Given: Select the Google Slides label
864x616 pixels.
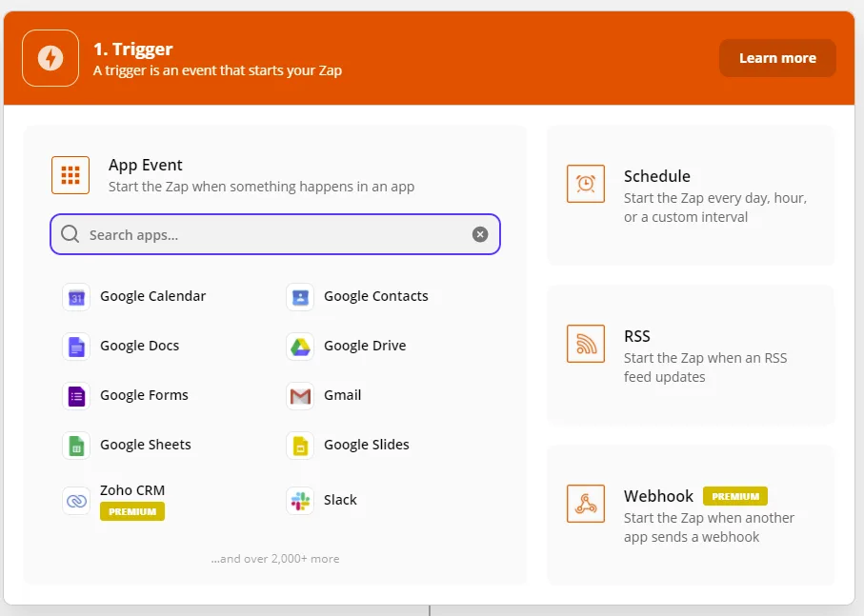Looking at the screenshot, I should 367,445.
